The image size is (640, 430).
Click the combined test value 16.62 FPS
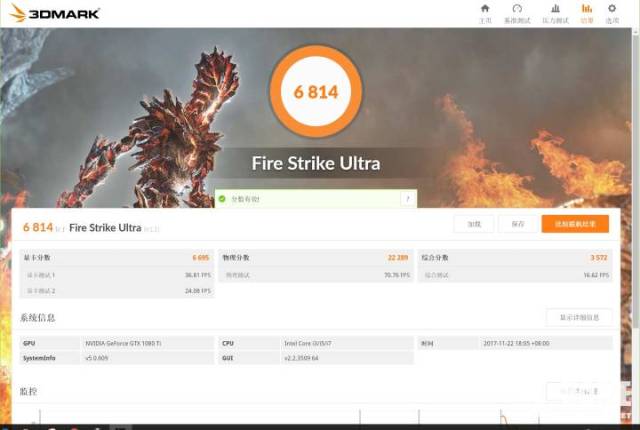596,275
